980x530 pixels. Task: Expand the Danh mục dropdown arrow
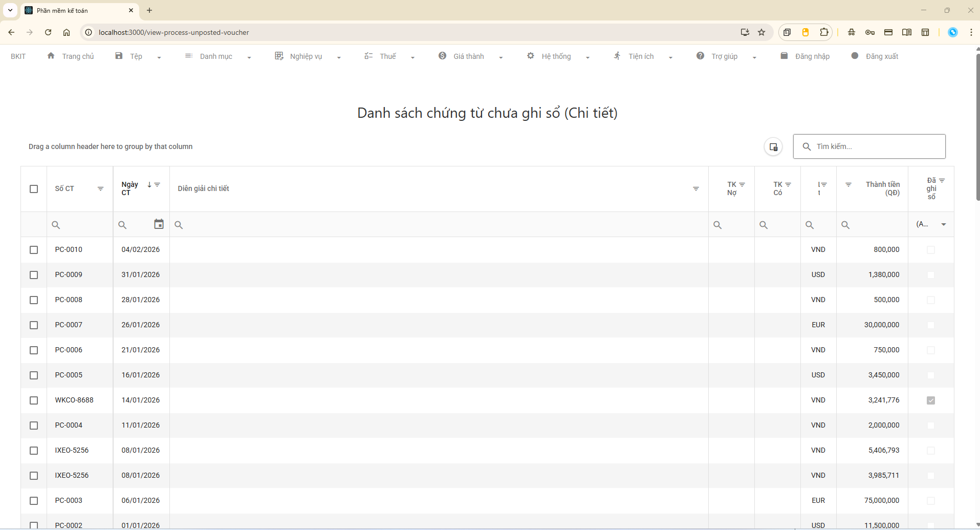tap(249, 57)
